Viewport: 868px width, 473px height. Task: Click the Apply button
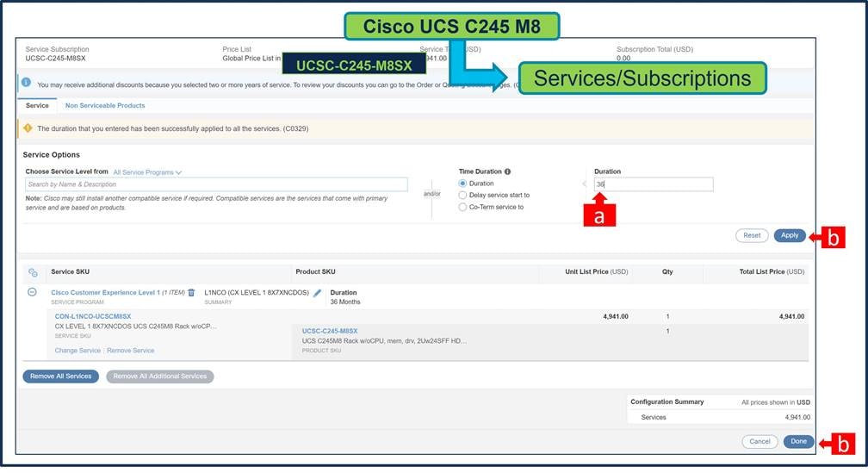790,235
